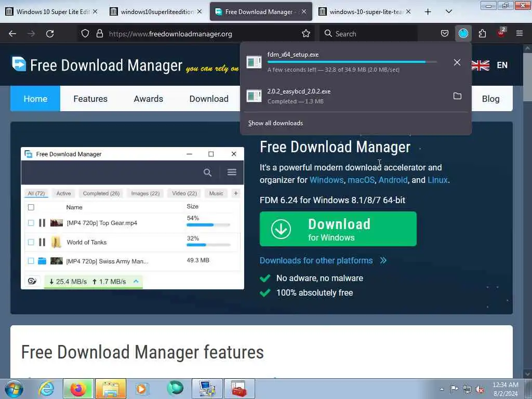Open the Awards nav item
Viewport: 532px width, 399px height.
[x=148, y=99]
